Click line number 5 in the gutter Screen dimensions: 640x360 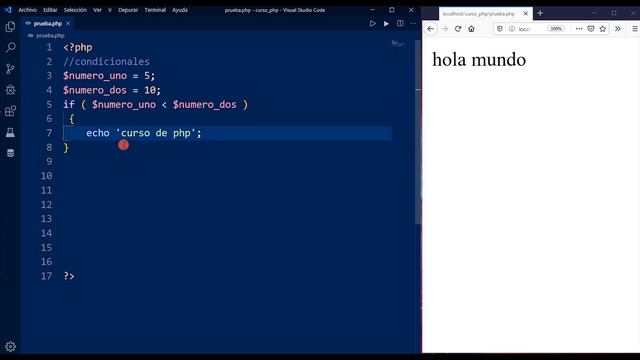click(49, 104)
